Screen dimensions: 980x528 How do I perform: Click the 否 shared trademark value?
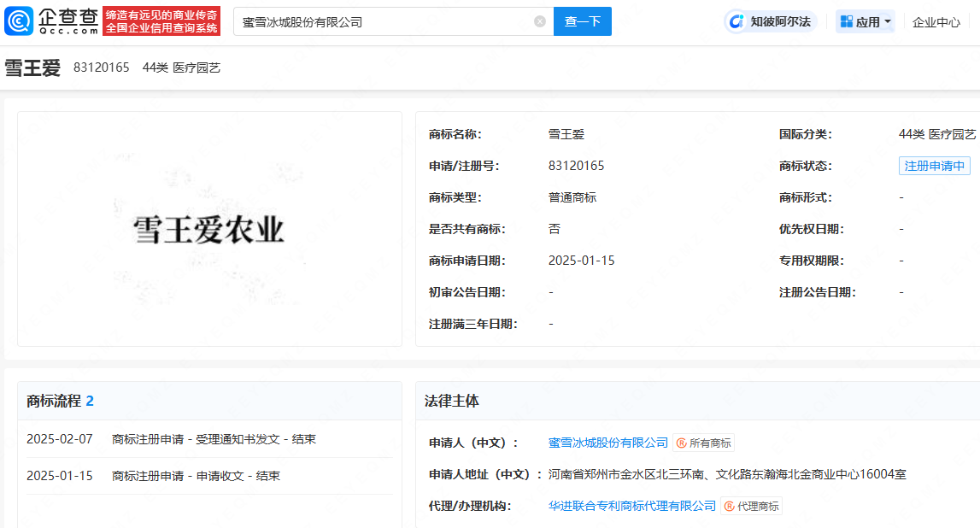tap(555, 229)
